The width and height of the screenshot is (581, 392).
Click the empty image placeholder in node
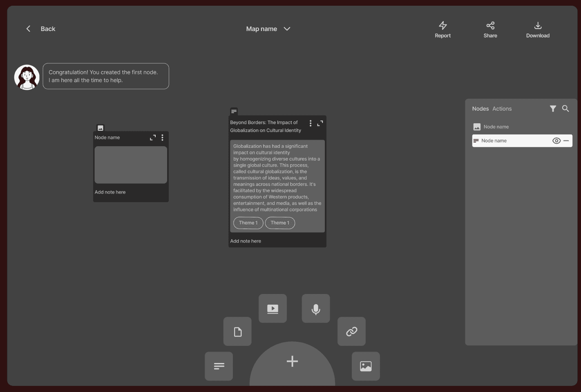pyautogui.click(x=131, y=165)
